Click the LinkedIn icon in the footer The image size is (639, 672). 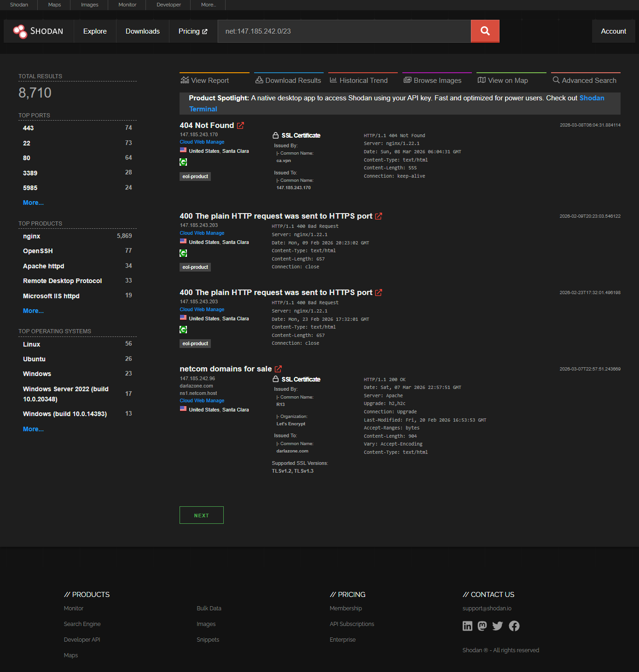click(467, 626)
